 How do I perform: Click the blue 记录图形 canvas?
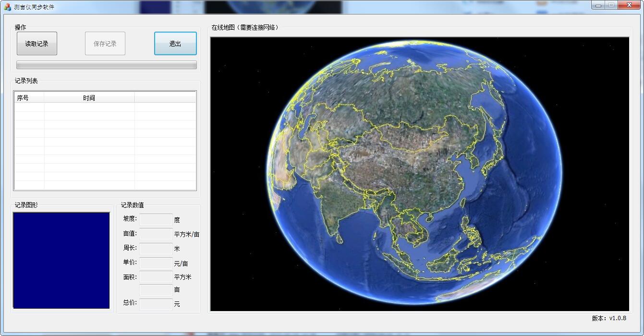pos(61,260)
